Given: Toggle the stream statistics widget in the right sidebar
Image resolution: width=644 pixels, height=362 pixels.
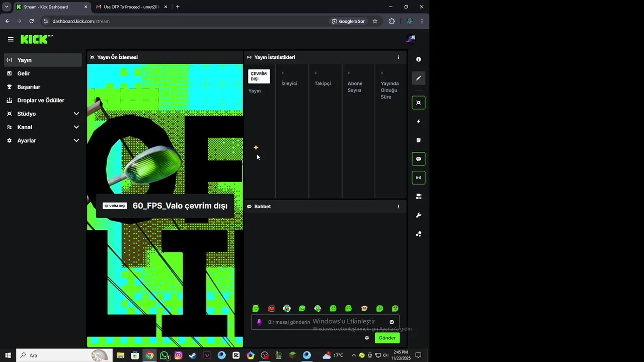Looking at the screenshot, I should click(419, 177).
